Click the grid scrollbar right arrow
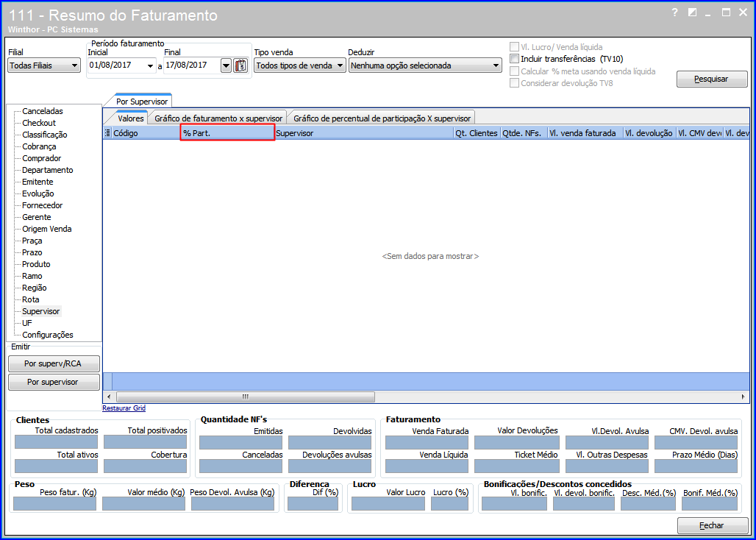The width and height of the screenshot is (756, 540). click(743, 397)
